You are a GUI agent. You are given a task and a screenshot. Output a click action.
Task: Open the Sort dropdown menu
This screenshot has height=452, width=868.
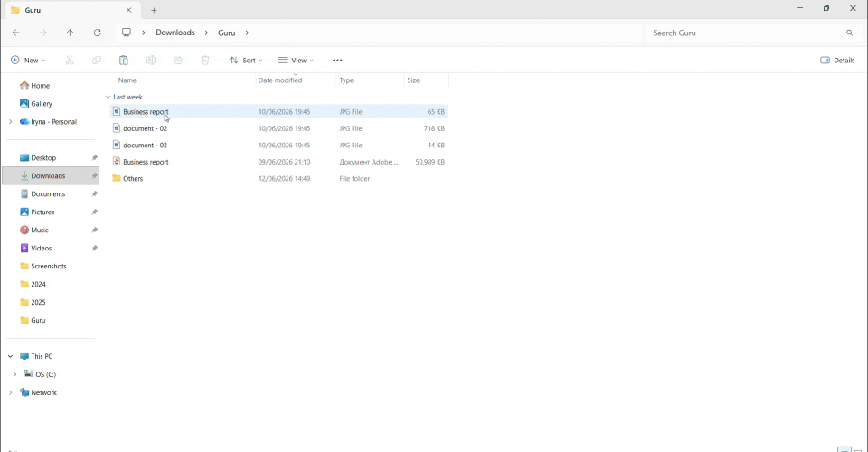pos(246,61)
